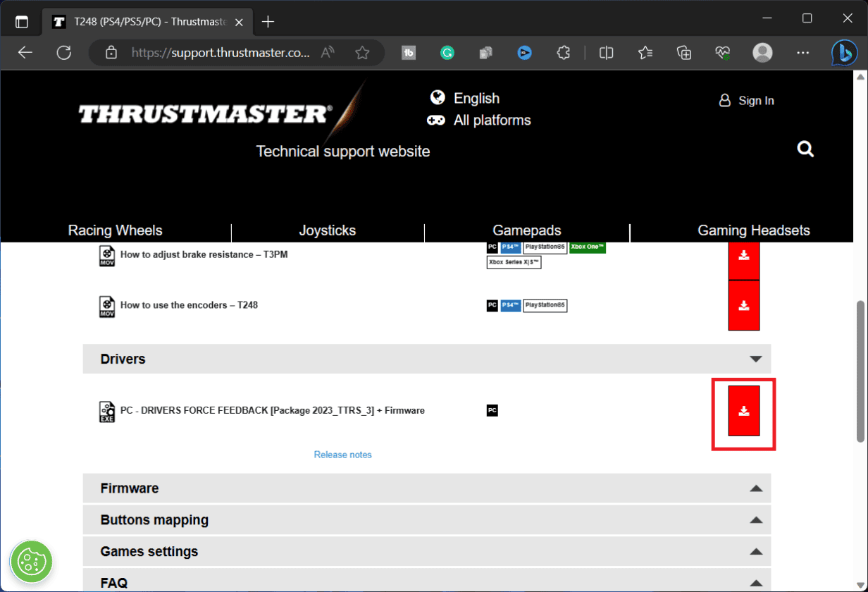Screen dimensions: 868x592
Task: Open Edge browser extensions puzzle icon
Action: coord(563,52)
